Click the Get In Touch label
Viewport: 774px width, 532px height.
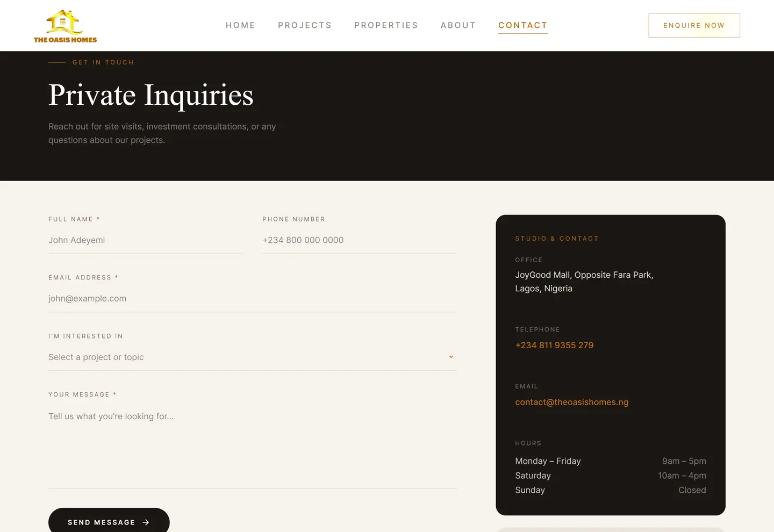pyautogui.click(x=103, y=62)
